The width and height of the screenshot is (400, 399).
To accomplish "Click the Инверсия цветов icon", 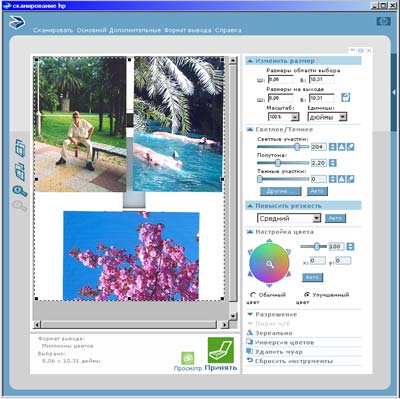I will pyautogui.click(x=250, y=342).
